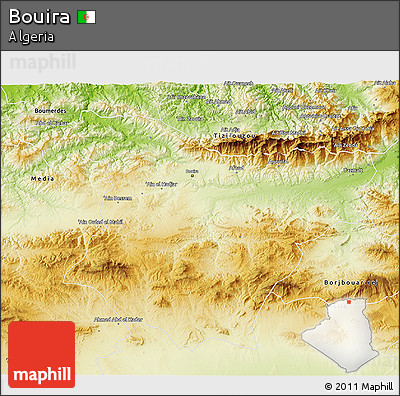Click the Ain Bessem town label
The width and height of the screenshot is (400, 396).
point(118,198)
